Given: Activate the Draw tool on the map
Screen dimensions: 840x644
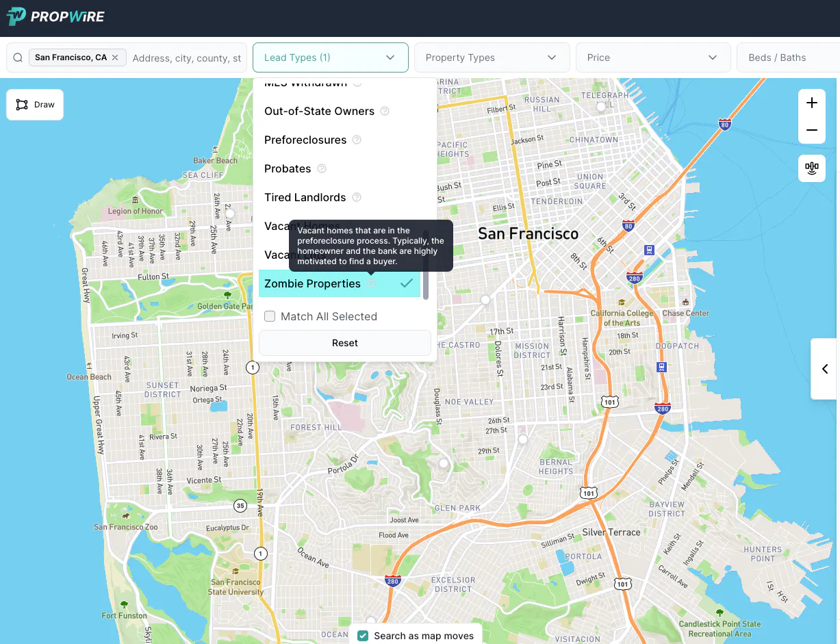Looking at the screenshot, I should pos(34,104).
